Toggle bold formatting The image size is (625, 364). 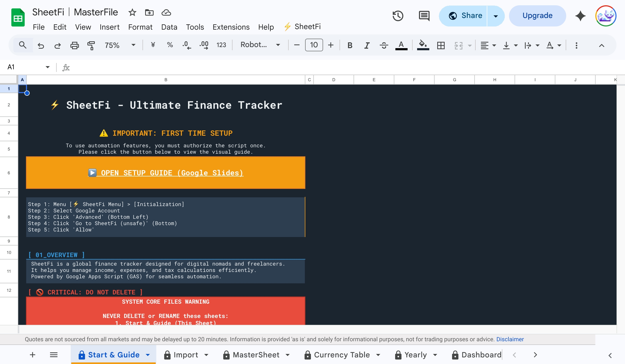tap(350, 45)
